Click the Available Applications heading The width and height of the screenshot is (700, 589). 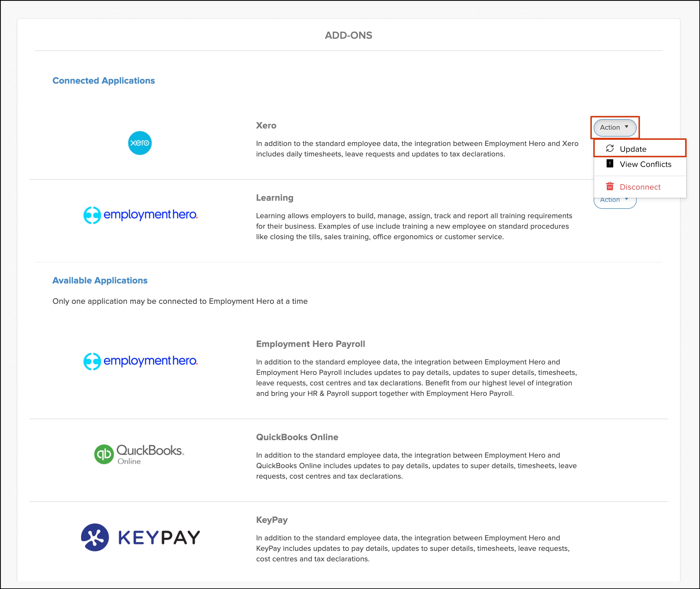tap(100, 281)
